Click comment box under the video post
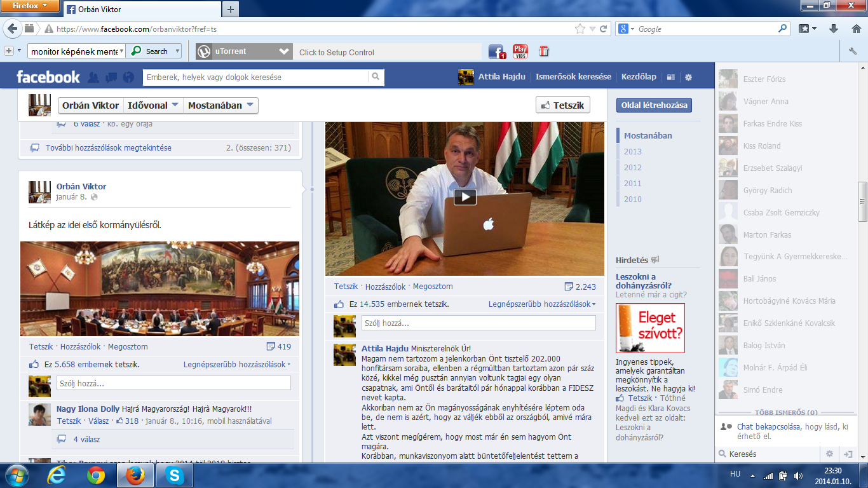This screenshot has height=488, width=868. pyautogui.click(x=478, y=323)
